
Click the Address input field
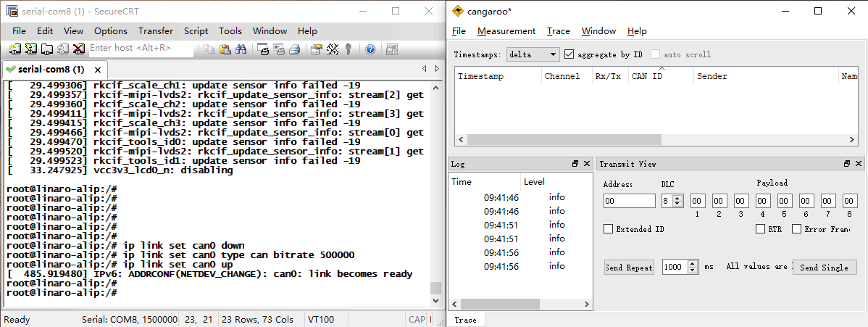[x=630, y=201]
